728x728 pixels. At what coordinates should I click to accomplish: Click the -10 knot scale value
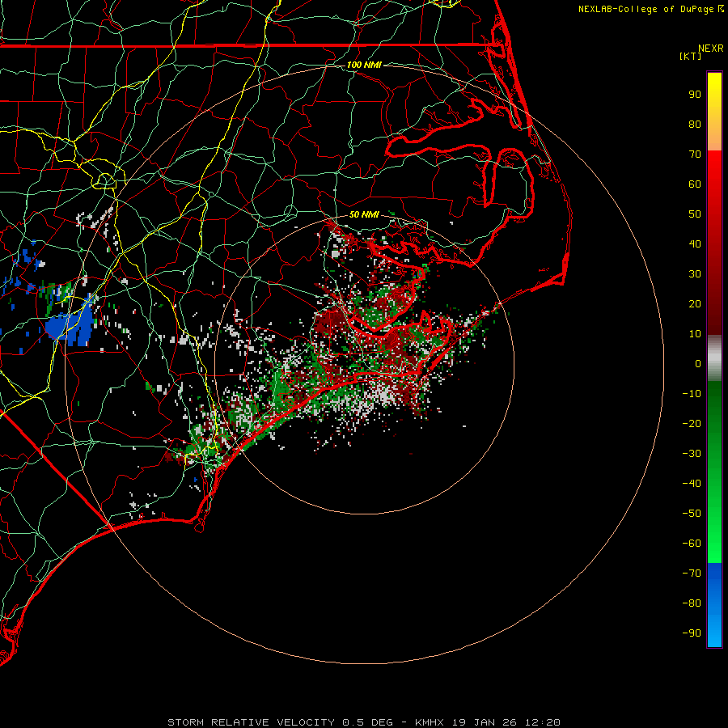[692, 394]
